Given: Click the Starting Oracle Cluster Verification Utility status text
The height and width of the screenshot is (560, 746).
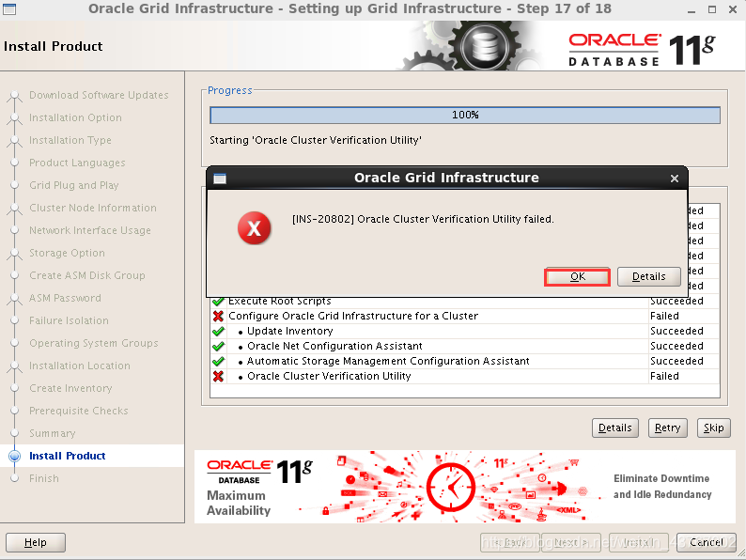Looking at the screenshot, I should (316, 140).
